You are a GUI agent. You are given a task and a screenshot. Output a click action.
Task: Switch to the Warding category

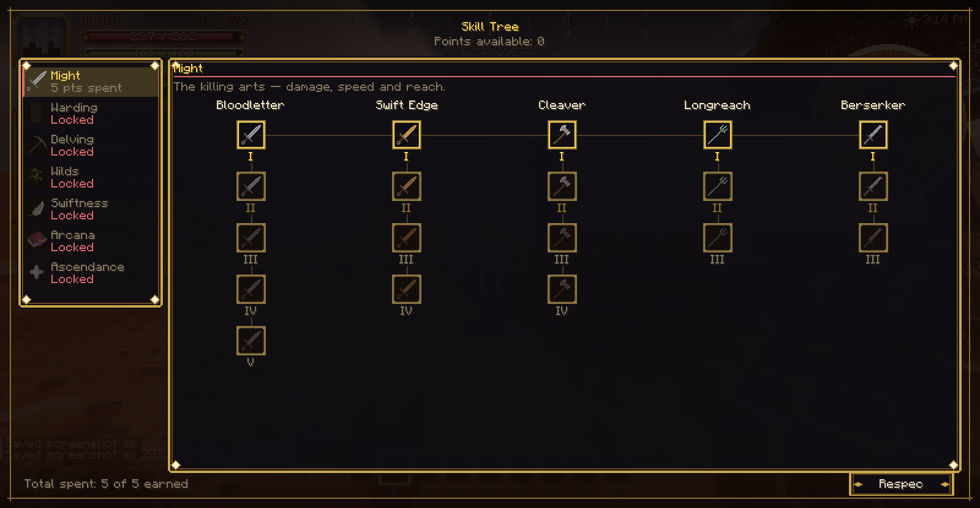91,113
